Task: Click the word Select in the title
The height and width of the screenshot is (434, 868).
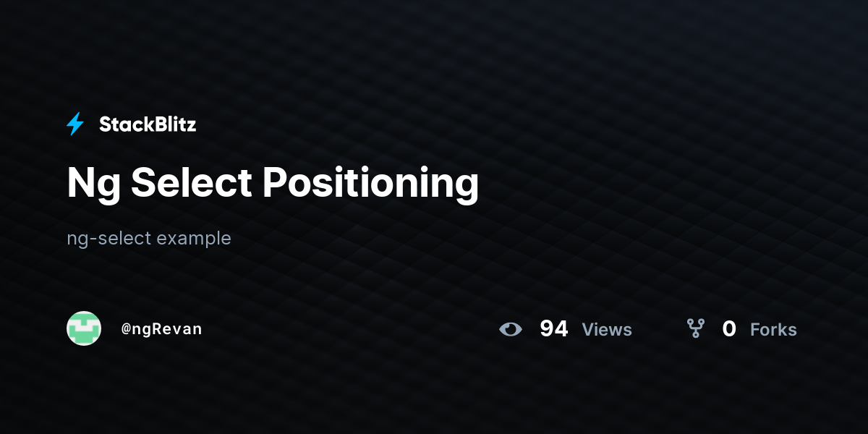Action: click(x=191, y=183)
